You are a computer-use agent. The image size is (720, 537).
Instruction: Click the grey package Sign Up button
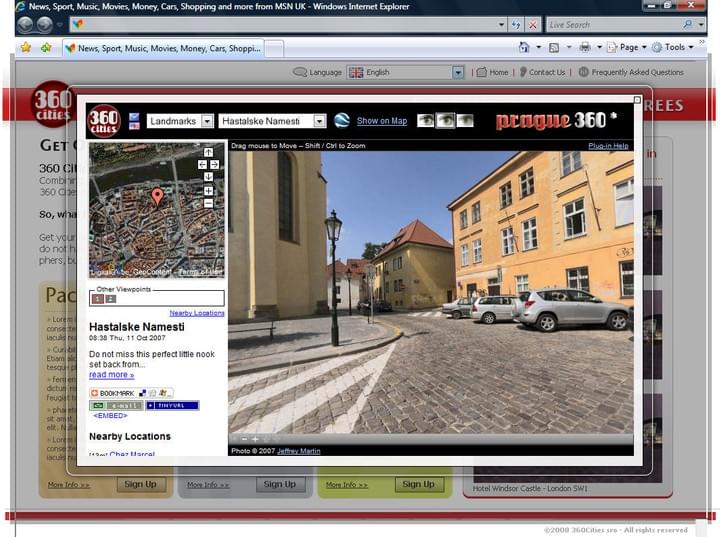tap(280, 484)
